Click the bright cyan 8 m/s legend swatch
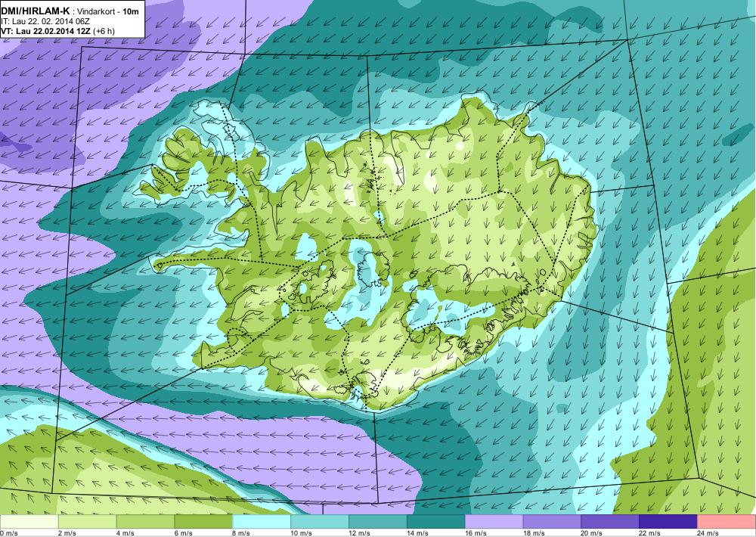The width and height of the screenshot is (756, 537). click(262, 522)
